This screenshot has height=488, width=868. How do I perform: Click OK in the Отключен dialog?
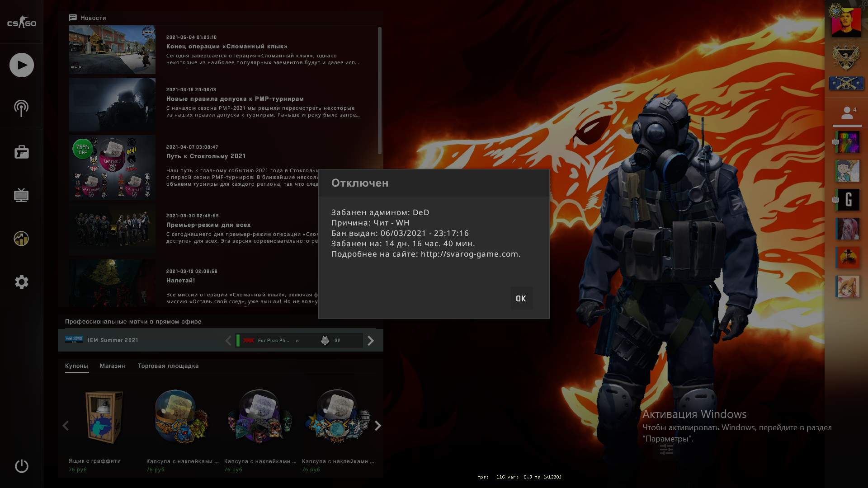pos(521,298)
